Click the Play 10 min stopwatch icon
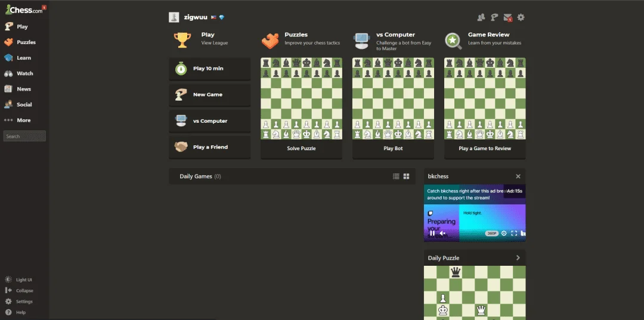This screenshot has height=320, width=644. point(181,69)
